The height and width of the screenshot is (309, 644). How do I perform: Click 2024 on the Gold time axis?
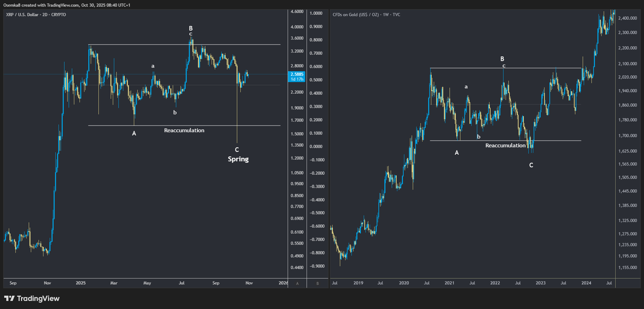(586, 283)
